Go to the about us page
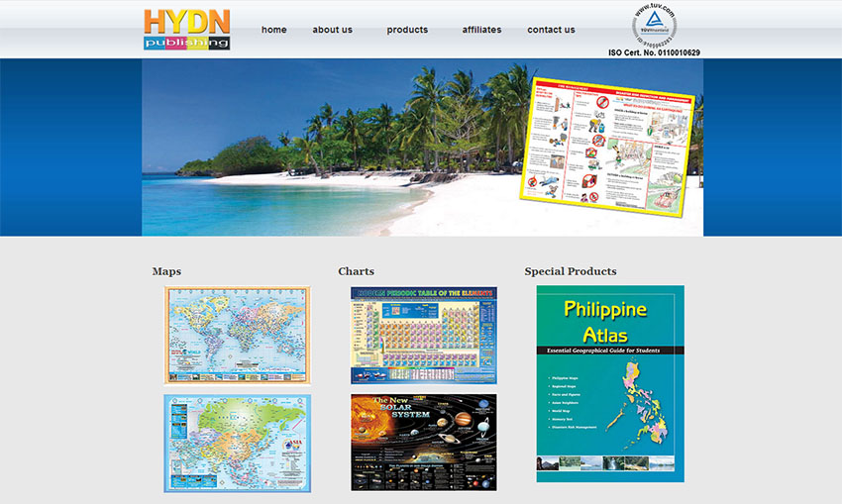This screenshot has height=504, width=842. [x=333, y=30]
